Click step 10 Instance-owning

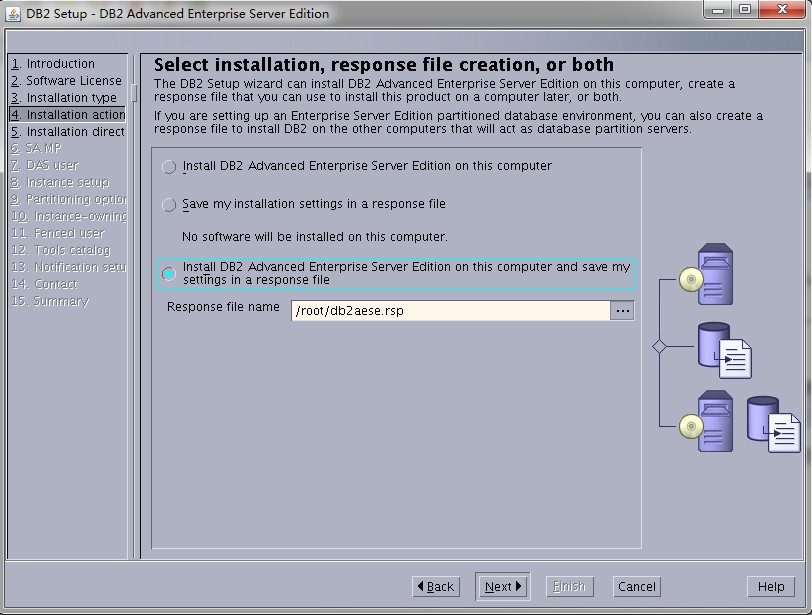coord(67,216)
